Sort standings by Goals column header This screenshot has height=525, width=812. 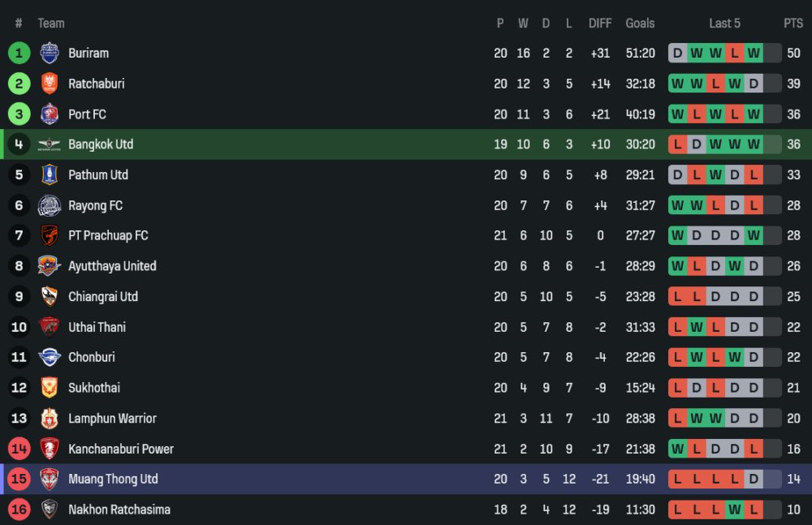click(640, 24)
